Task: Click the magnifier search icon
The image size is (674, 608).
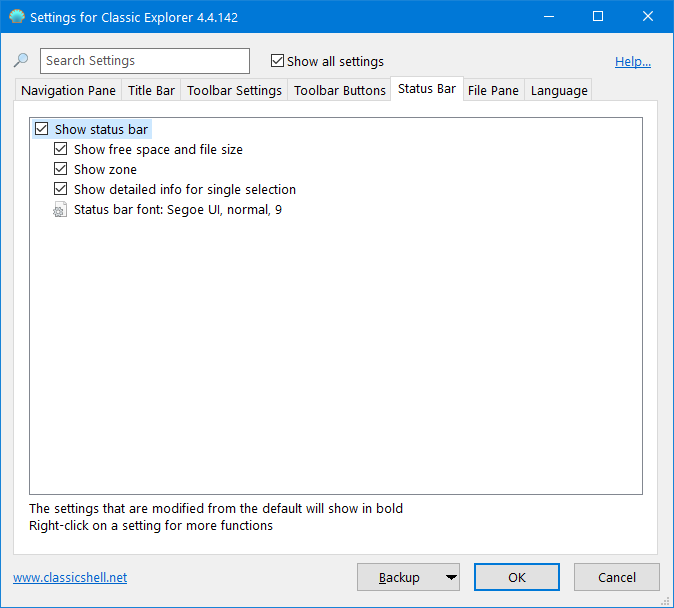Action: click(x=21, y=60)
